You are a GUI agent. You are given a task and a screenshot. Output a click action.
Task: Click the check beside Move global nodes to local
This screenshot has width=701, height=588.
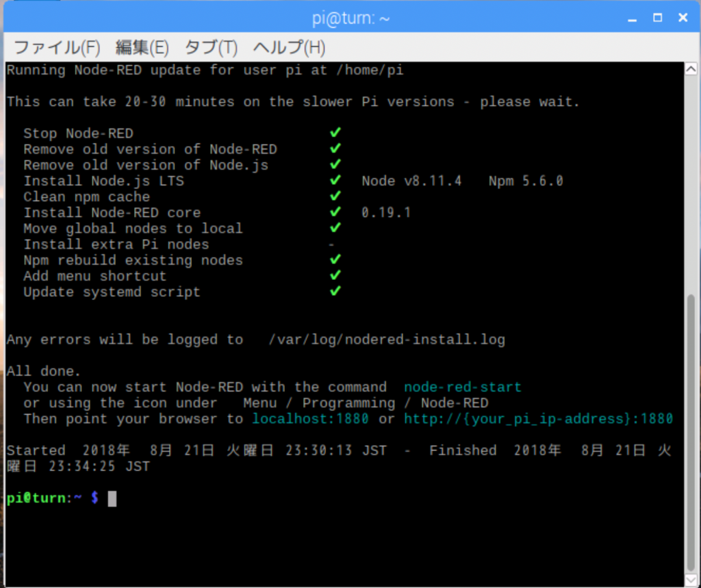coord(335,227)
